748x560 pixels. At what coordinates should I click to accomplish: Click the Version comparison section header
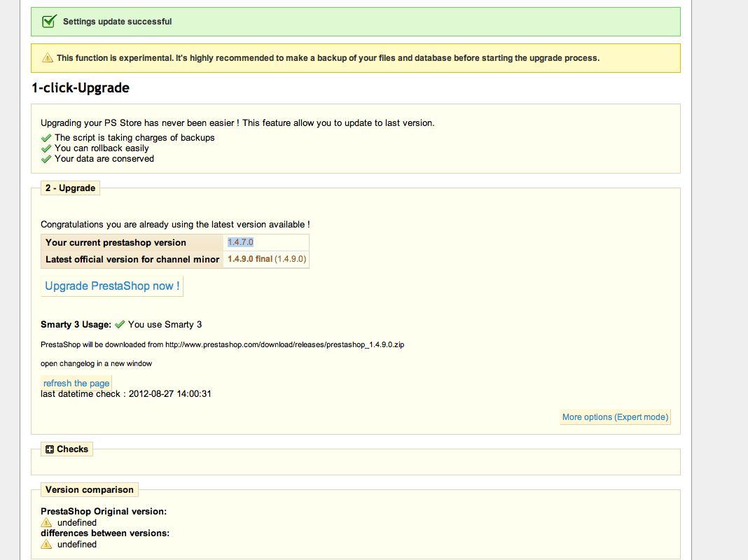(89, 490)
